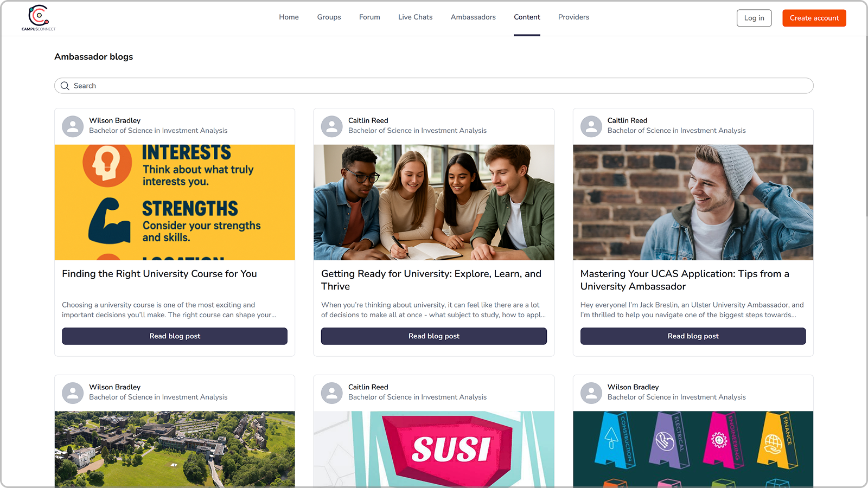Click Caitlin Reed's name on the SUSI card
The width and height of the screenshot is (868, 488).
(x=368, y=387)
